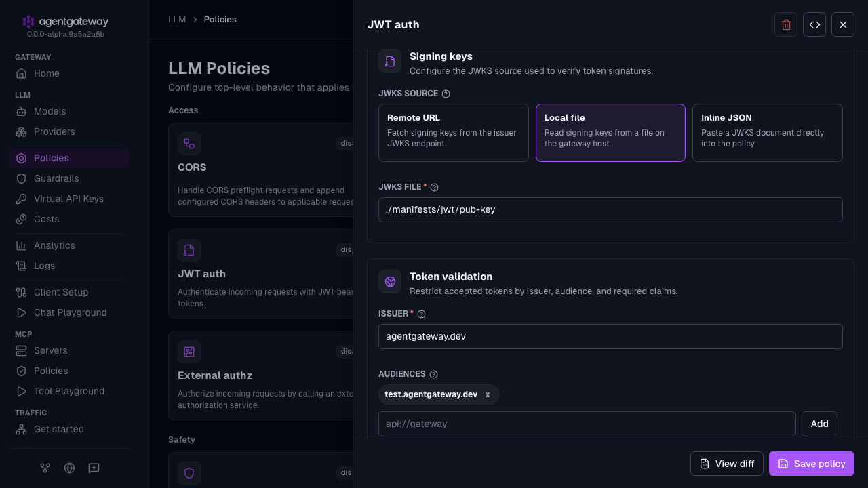Remove the test.agentgateway.dev audience tag

488,394
